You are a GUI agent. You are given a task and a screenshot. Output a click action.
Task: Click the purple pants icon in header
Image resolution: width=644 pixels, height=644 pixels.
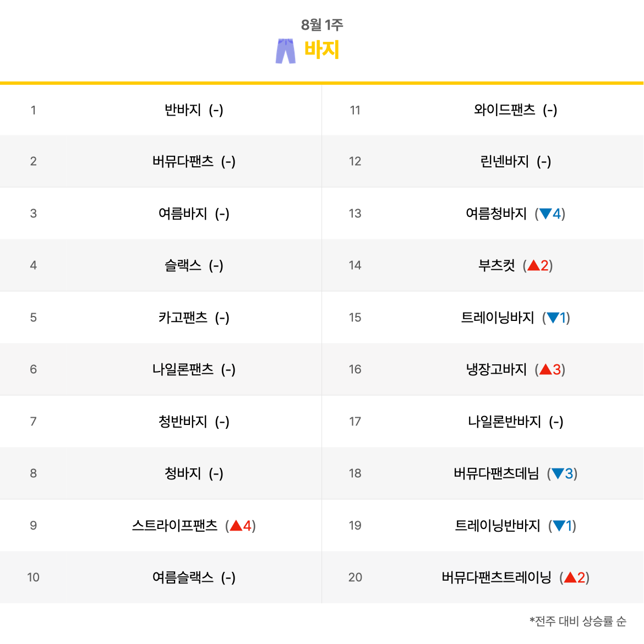(x=286, y=51)
